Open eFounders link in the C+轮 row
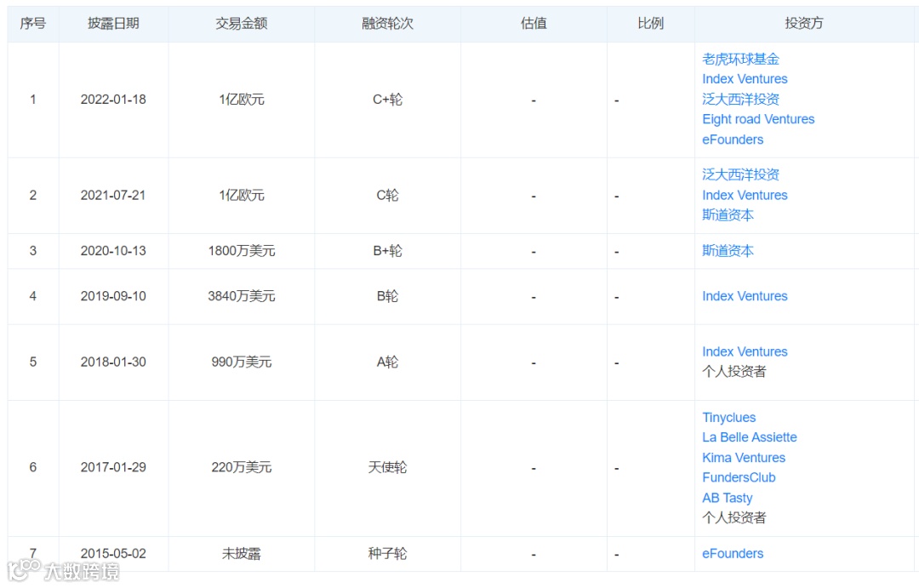Image resolution: width=919 pixels, height=588 pixels. pos(733,140)
